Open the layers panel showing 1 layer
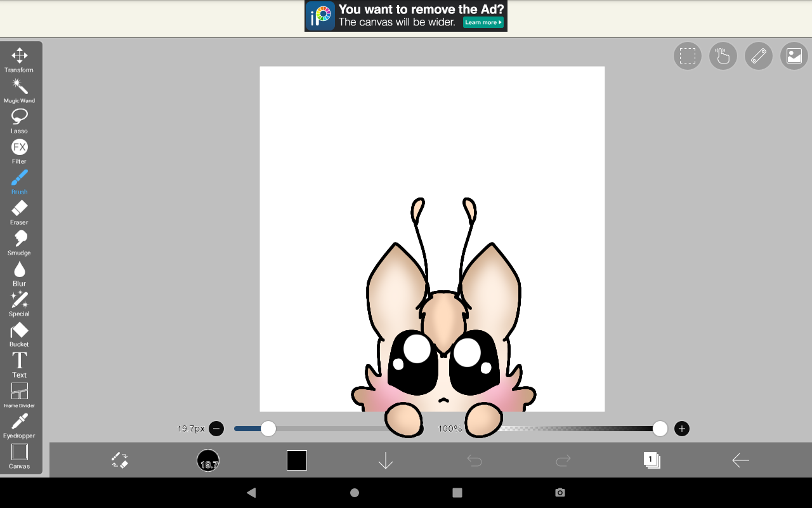812x508 pixels. pos(652,460)
